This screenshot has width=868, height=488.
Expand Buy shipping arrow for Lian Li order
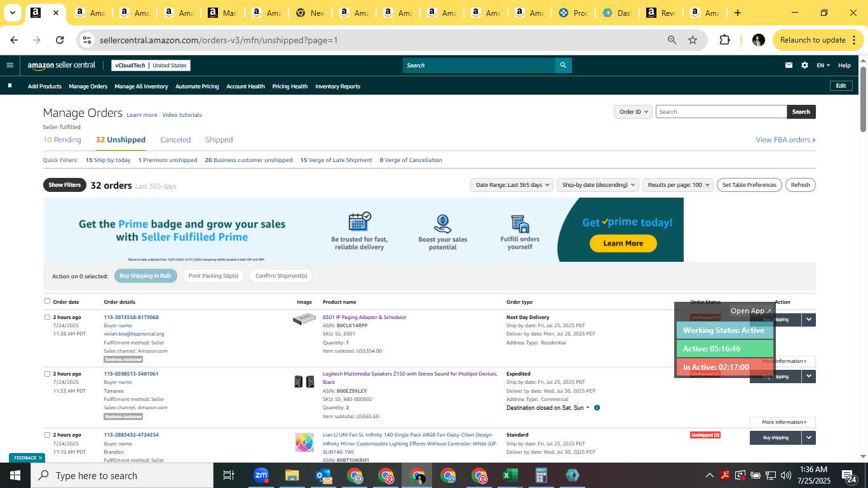tap(808, 437)
